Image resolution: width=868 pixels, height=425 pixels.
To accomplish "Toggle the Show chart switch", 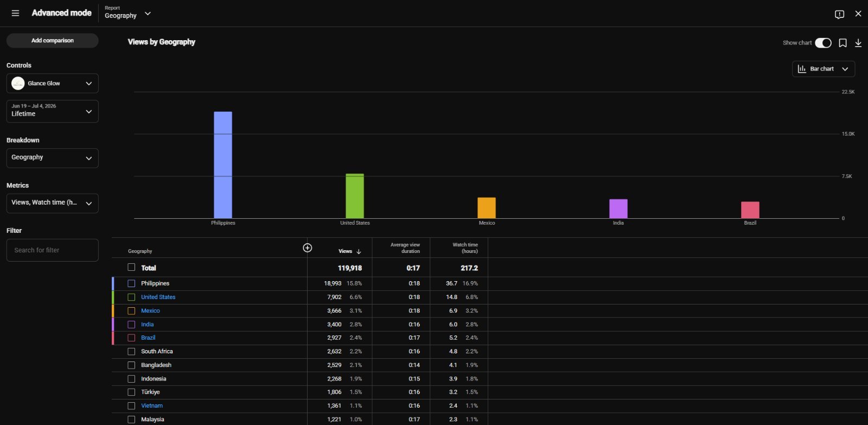I will click(823, 43).
